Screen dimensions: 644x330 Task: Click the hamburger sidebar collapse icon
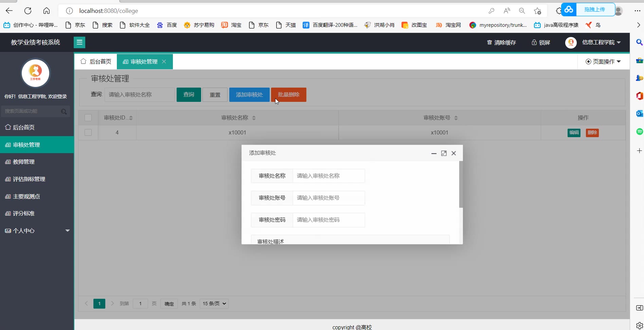79,42
